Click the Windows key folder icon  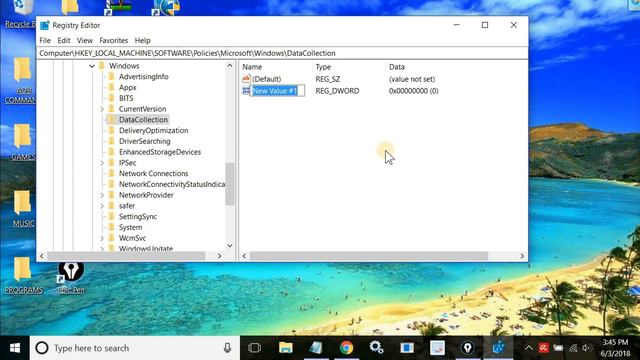pyautogui.click(x=102, y=66)
